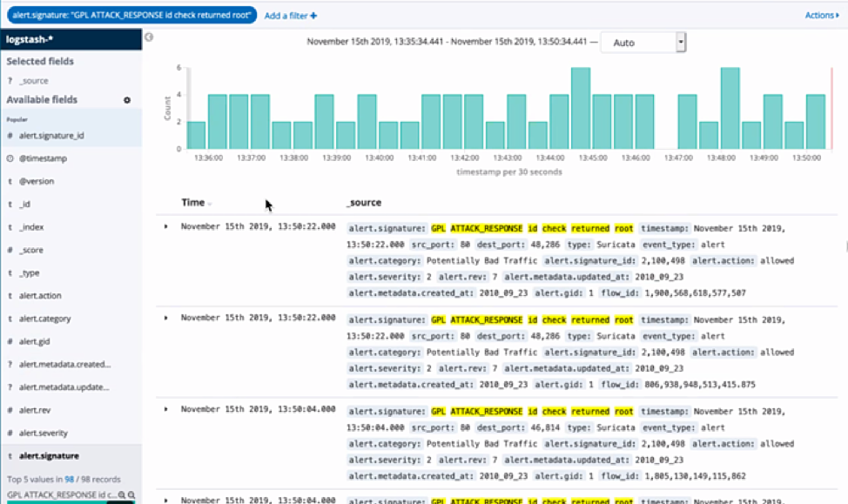Expand the row with flow_id 1,805,130,149,115,862
This screenshot has width=848, height=504.
166,409
